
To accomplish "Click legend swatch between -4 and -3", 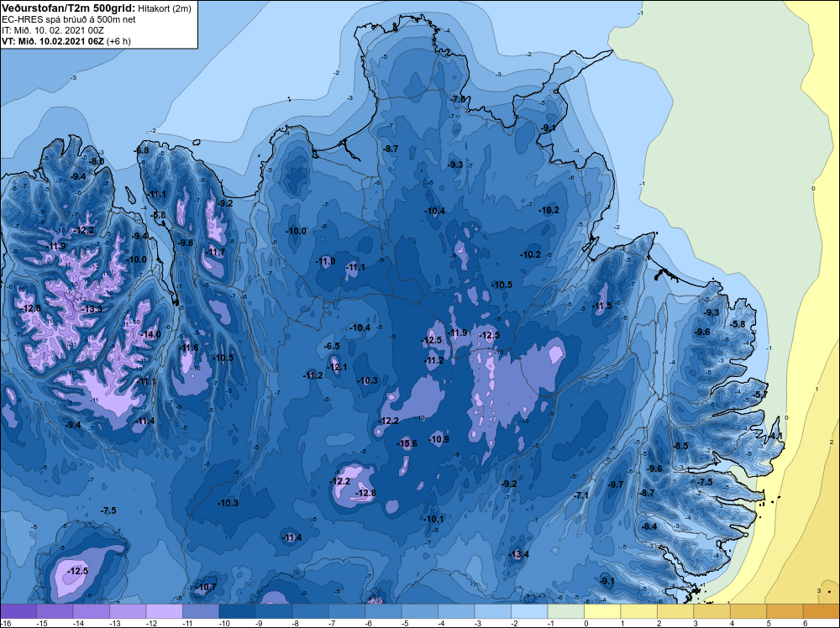I will 456,611.
